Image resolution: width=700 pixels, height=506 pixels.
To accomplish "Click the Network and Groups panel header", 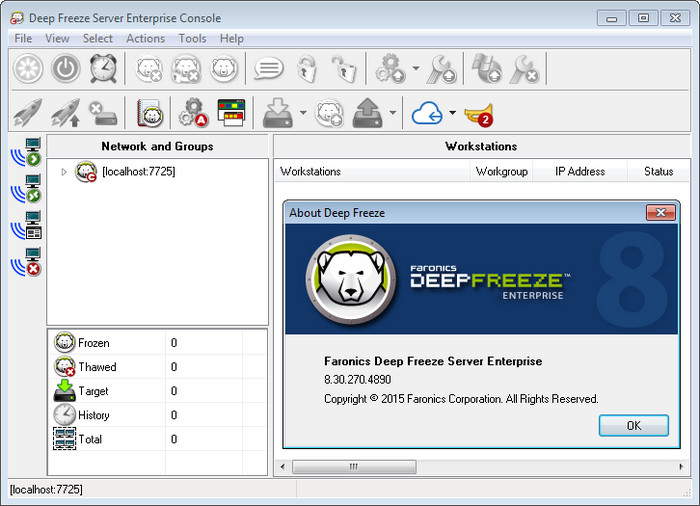I will (157, 146).
